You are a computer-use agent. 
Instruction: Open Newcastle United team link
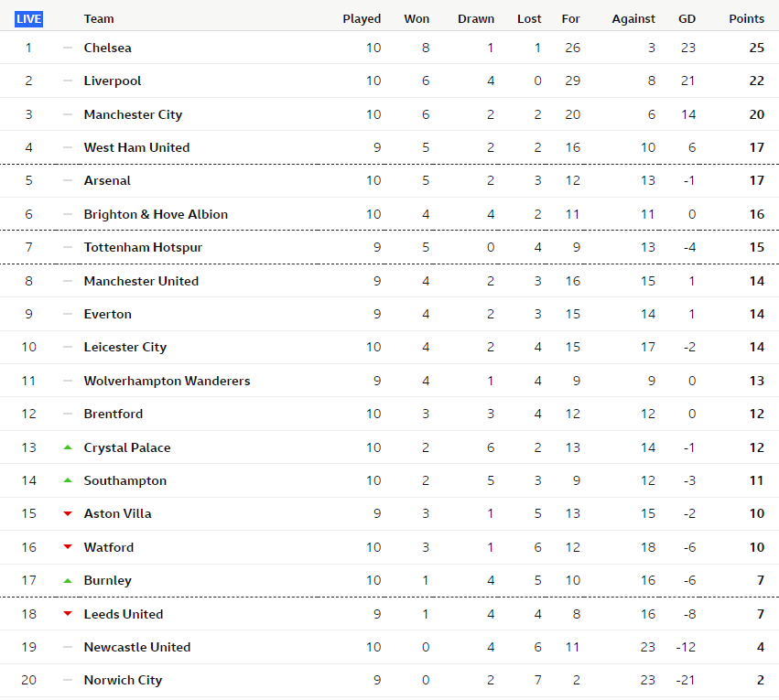[137, 647]
